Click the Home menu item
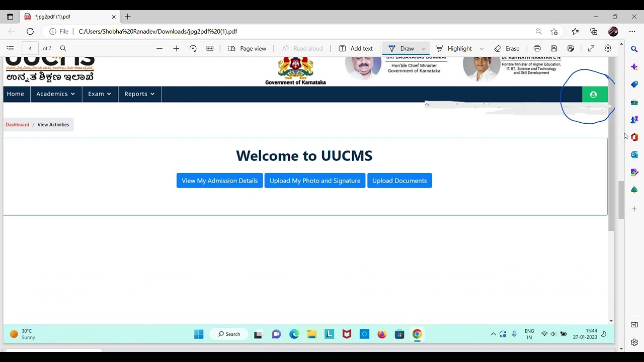This screenshot has height=362, width=644. pos(16,94)
